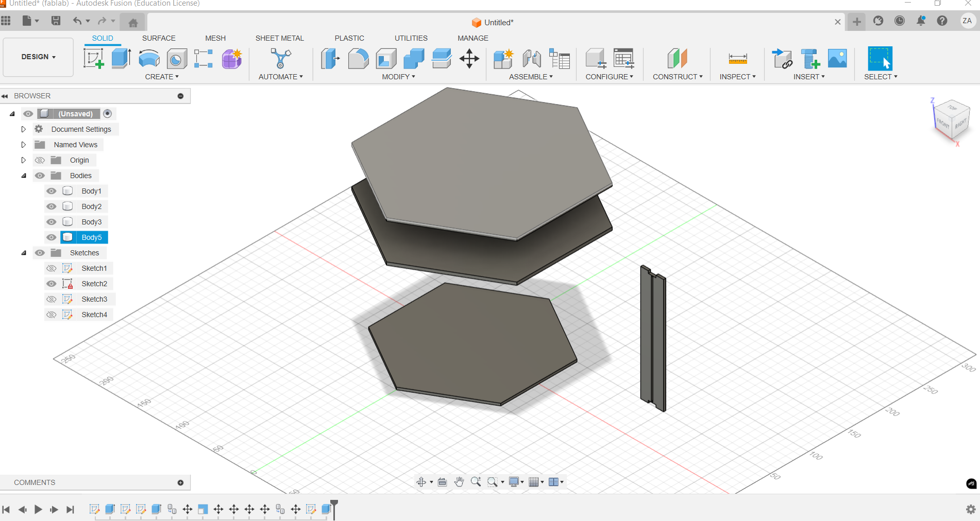
Task: Launch the Automate tool icon
Action: click(281, 59)
